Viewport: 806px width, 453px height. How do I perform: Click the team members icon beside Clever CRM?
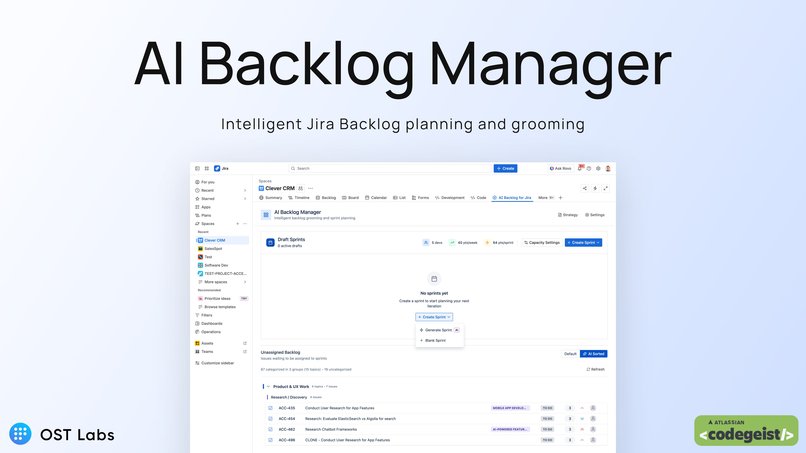(301, 188)
